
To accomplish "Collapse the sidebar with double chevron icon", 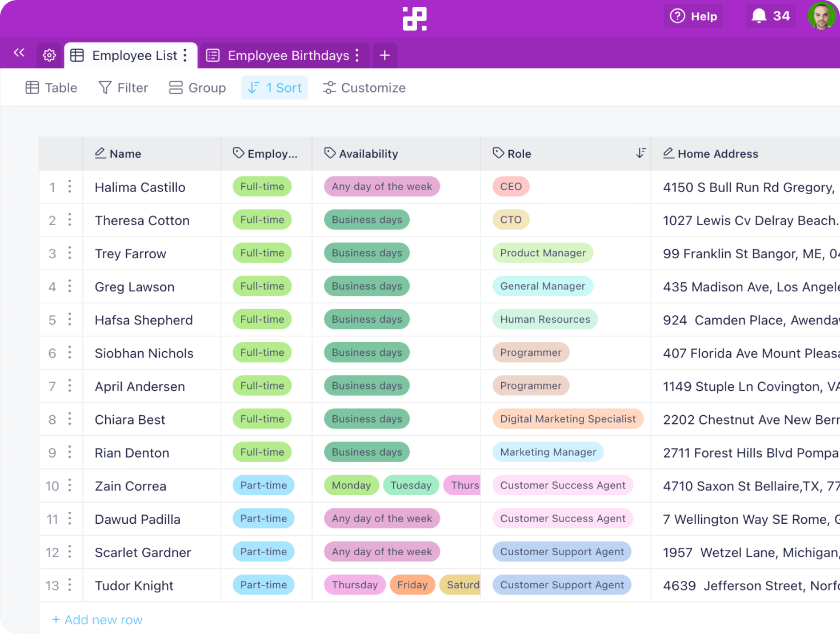I will click(x=19, y=53).
